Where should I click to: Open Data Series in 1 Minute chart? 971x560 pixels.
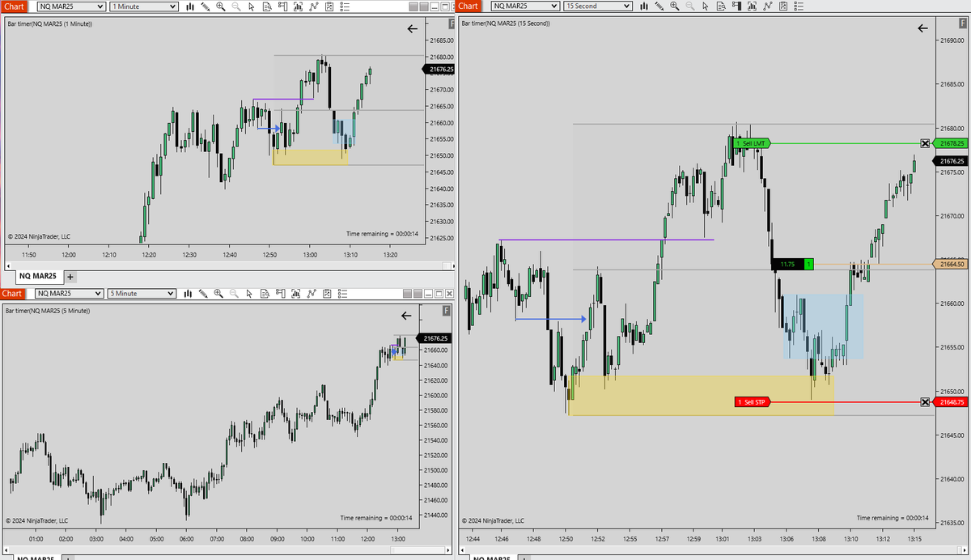pos(298,6)
